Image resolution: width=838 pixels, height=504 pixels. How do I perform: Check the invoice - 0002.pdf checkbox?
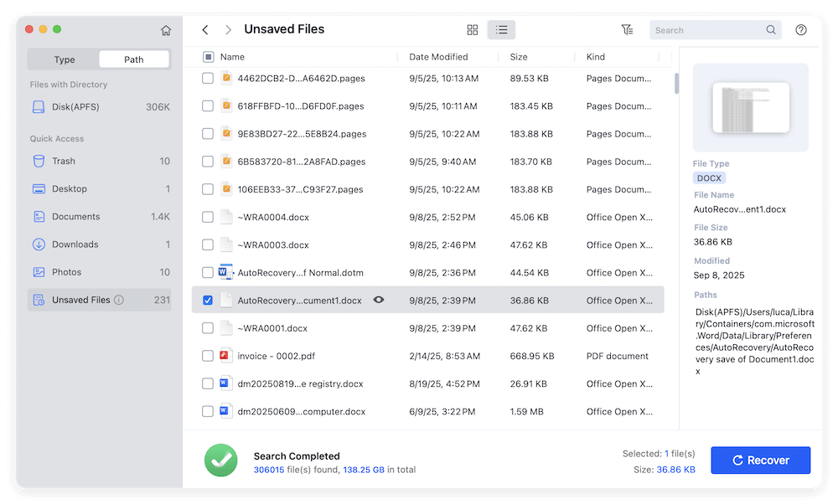click(207, 356)
